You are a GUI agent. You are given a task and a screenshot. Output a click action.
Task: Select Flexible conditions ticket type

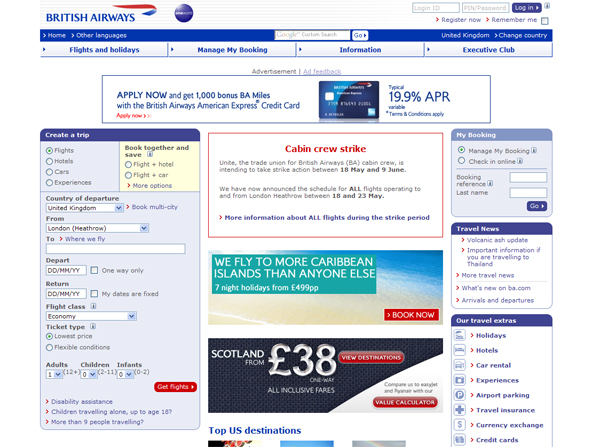click(x=49, y=347)
